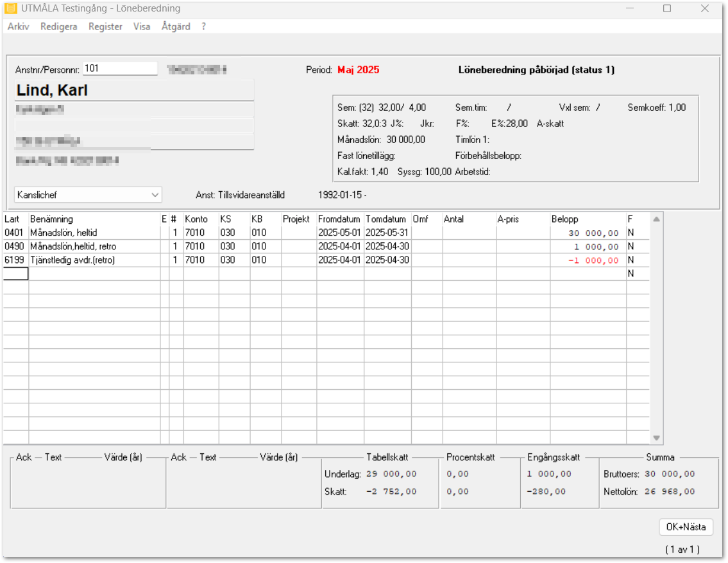This screenshot has width=728, height=563.
Task: Click the Engångsskatt value -280,00
Action: (x=546, y=492)
